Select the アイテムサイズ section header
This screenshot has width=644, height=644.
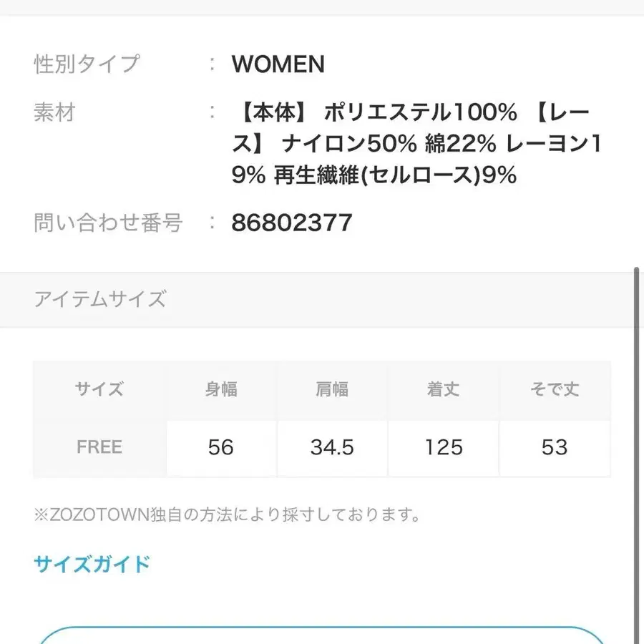(99, 299)
